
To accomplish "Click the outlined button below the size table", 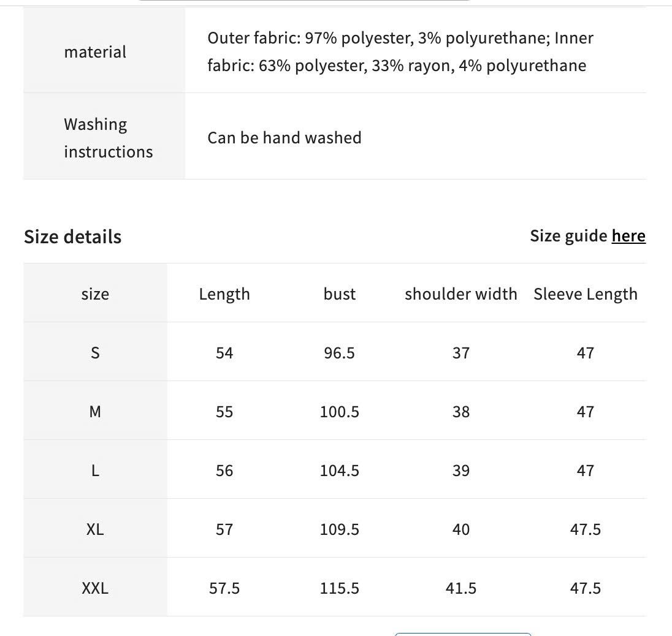I will (x=463, y=634).
